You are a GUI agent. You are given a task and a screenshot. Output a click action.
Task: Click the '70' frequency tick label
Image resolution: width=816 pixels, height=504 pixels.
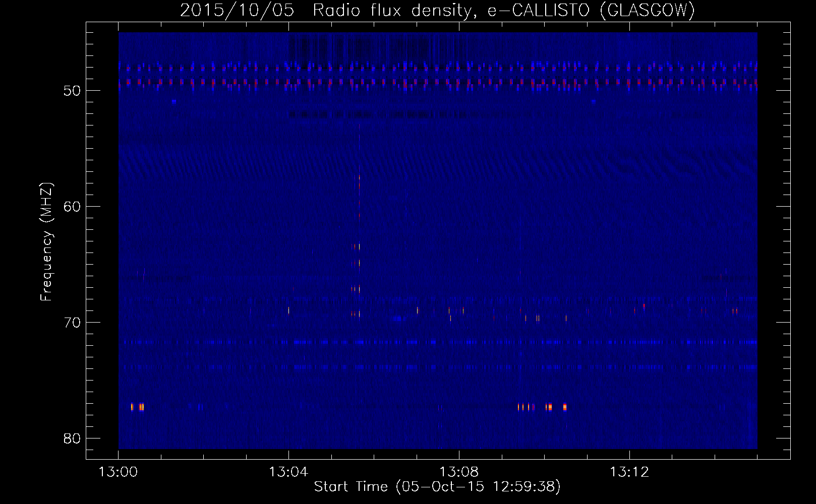[72, 323]
